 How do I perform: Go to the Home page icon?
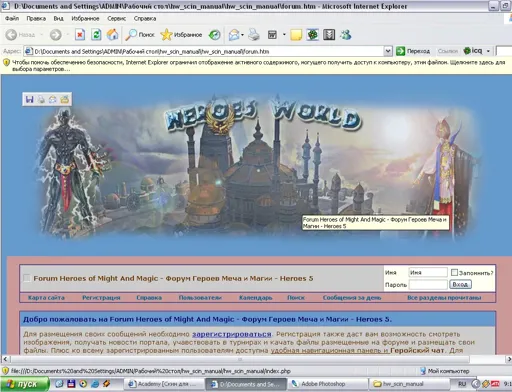[x=113, y=35]
